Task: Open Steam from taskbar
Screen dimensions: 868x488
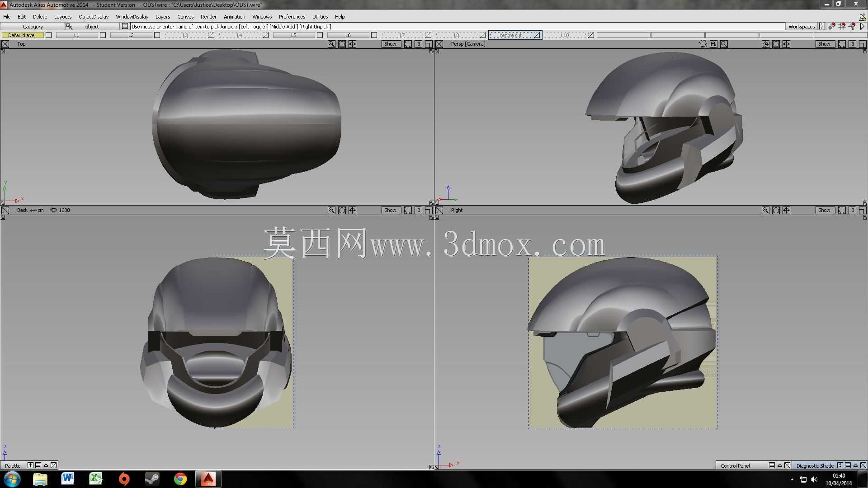Action: (152, 479)
